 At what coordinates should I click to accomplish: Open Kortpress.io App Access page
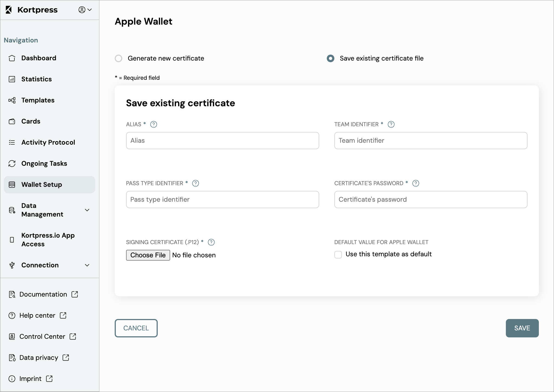click(x=50, y=240)
